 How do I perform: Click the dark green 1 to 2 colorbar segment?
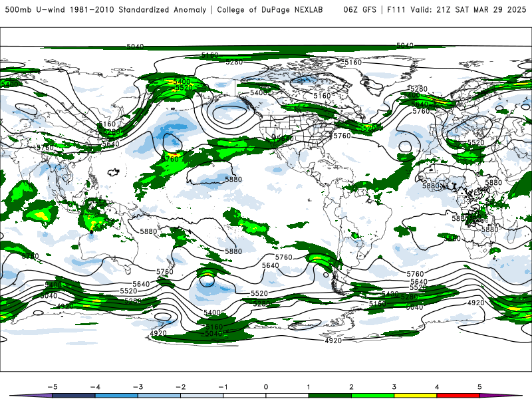pos(330,396)
